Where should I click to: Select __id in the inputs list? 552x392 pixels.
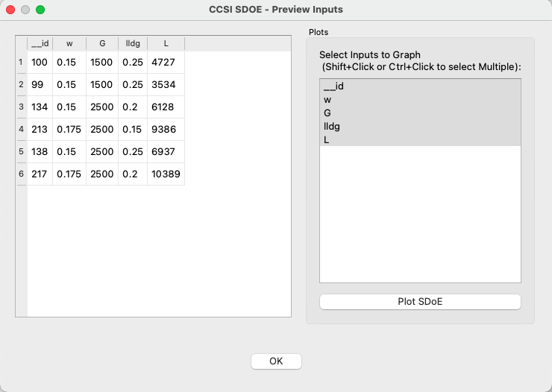pyautogui.click(x=420, y=86)
